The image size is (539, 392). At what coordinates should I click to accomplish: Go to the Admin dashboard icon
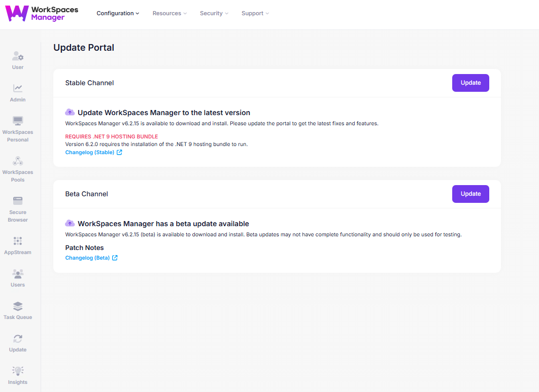[x=18, y=89]
